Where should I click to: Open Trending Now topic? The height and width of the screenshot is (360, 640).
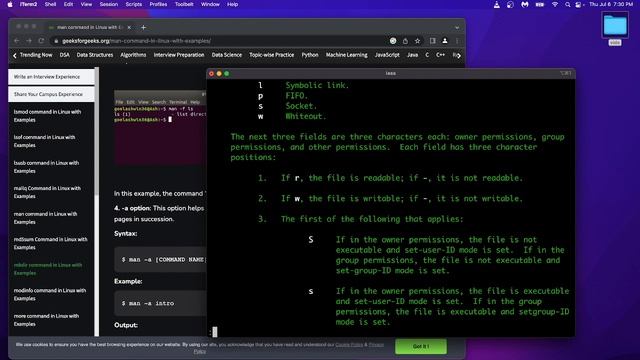[36, 55]
